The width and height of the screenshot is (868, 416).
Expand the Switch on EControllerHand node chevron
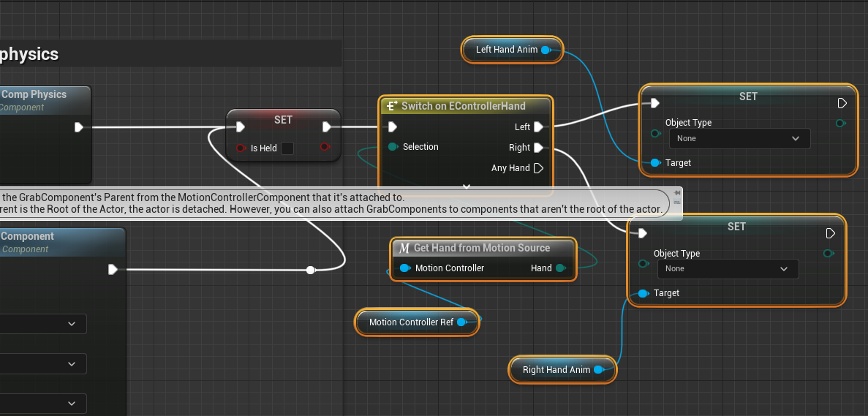pyautogui.click(x=466, y=187)
